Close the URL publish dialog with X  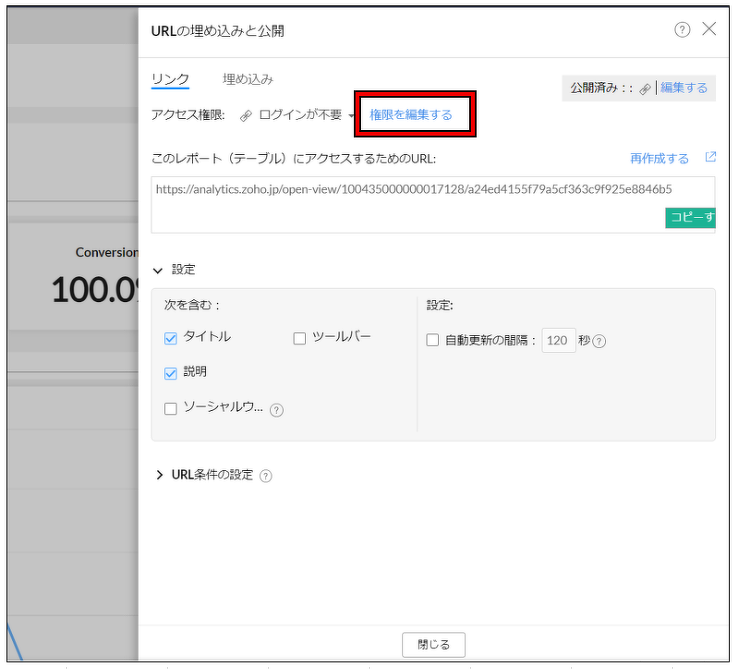pyautogui.click(x=709, y=29)
